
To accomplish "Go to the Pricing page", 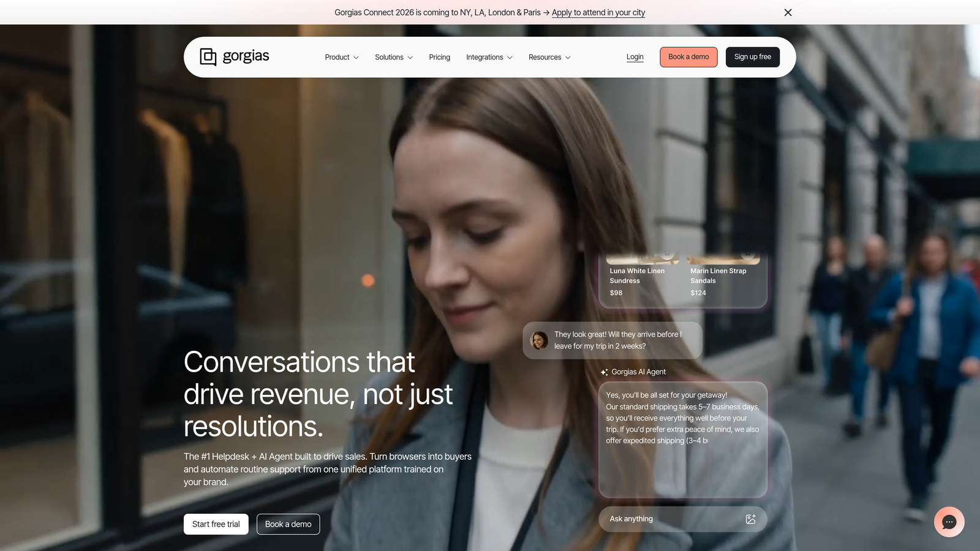I will point(439,57).
